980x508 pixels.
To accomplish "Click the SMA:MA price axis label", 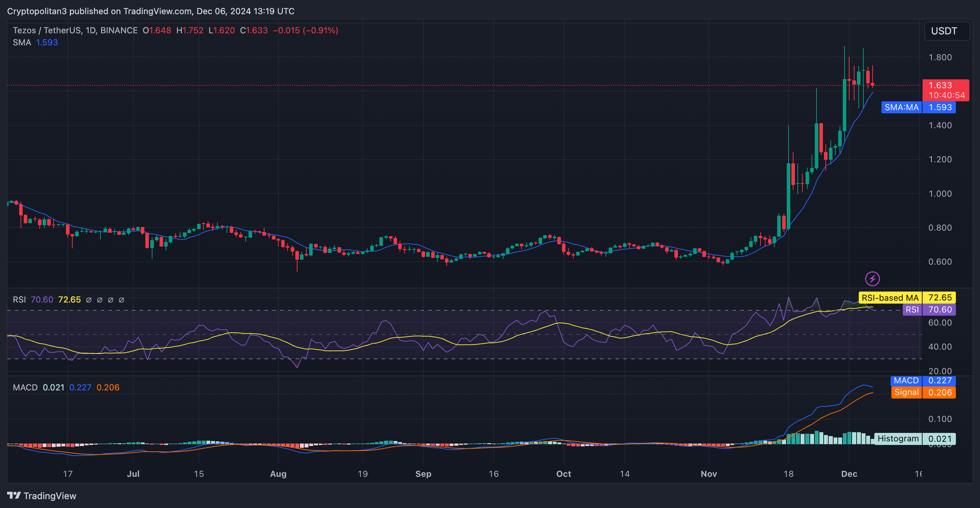I will 918,108.
